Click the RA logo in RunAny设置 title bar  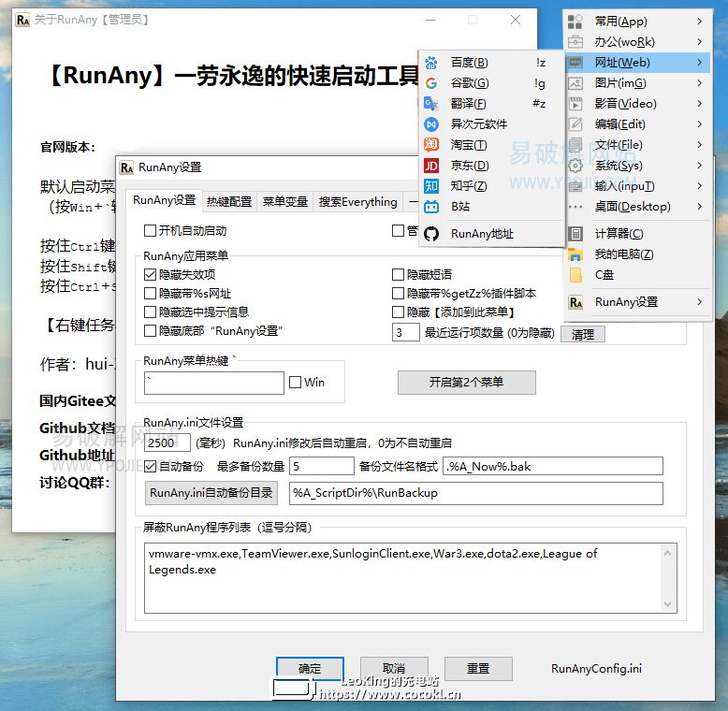click(126, 167)
